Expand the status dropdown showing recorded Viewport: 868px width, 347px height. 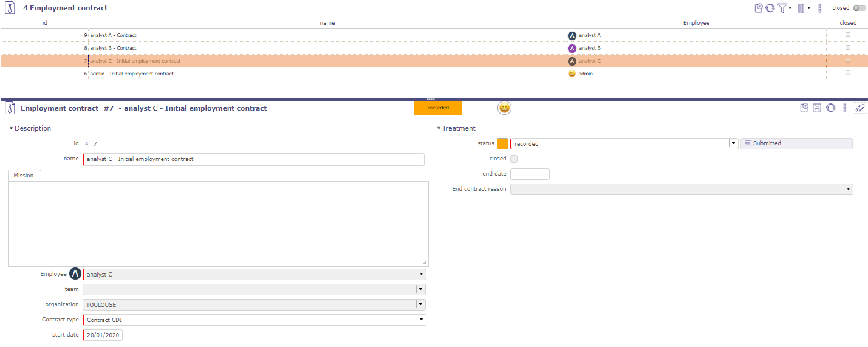[734, 144]
